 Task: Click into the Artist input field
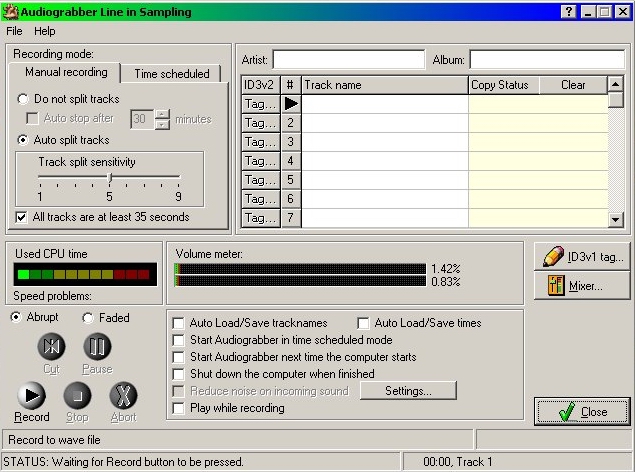(349, 60)
